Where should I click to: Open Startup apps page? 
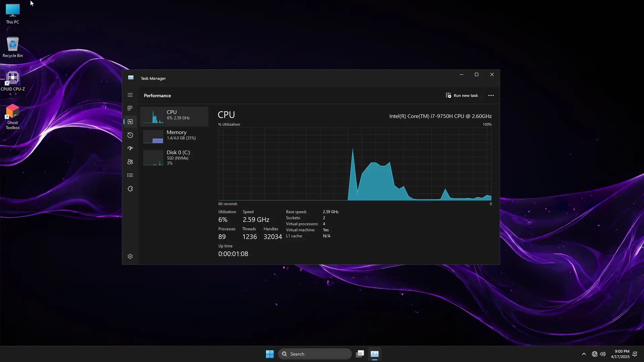coord(130,148)
